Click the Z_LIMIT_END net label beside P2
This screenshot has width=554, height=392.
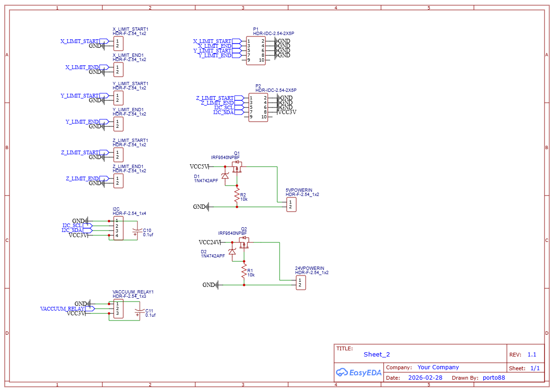tap(218, 103)
